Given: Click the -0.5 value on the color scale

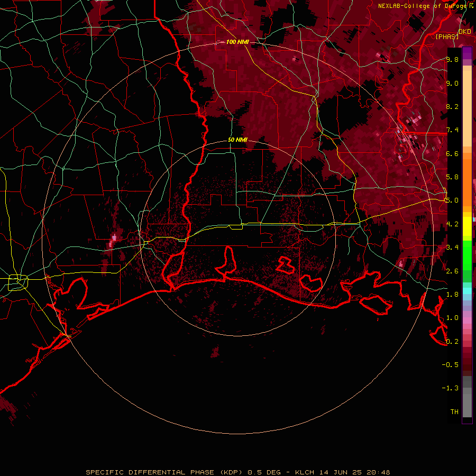Looking at the screenshot, I should [450, 365].
